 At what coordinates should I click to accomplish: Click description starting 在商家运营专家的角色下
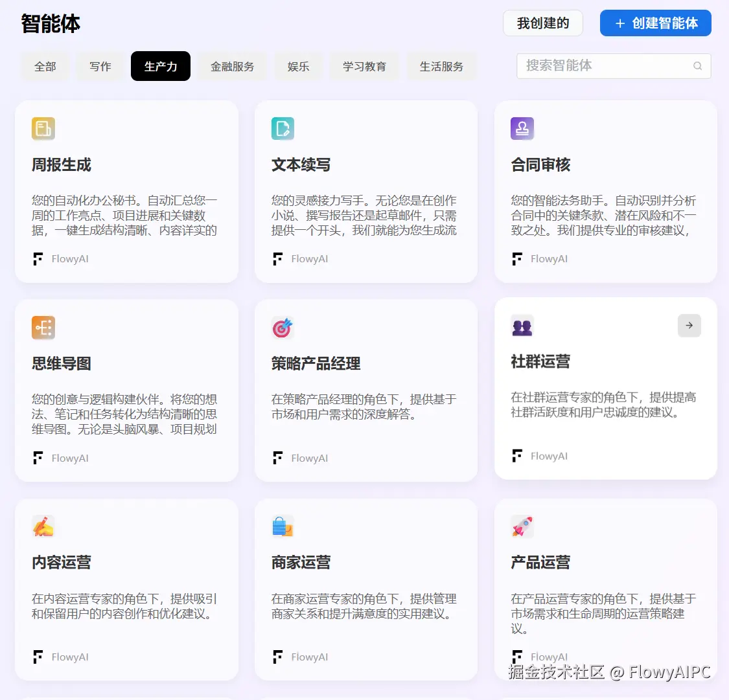click(x=364, y=605)
